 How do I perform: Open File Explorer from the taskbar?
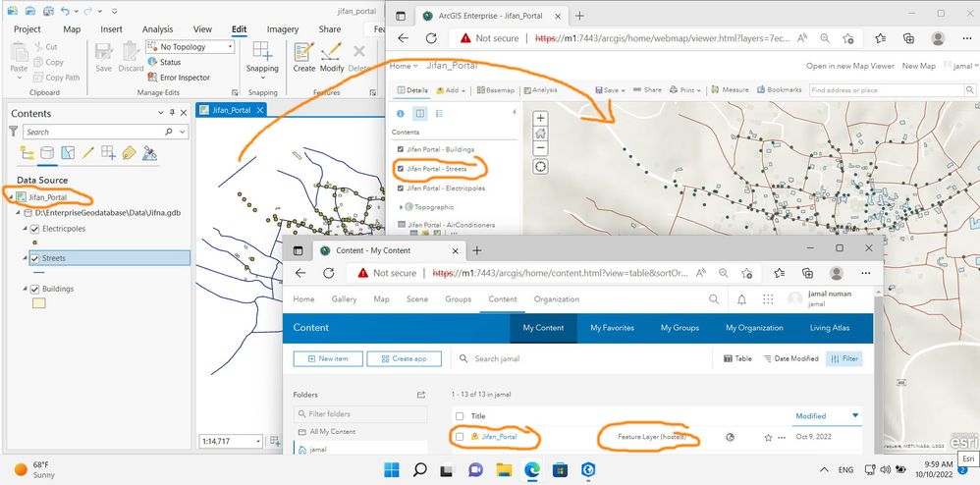click(504, 470)
